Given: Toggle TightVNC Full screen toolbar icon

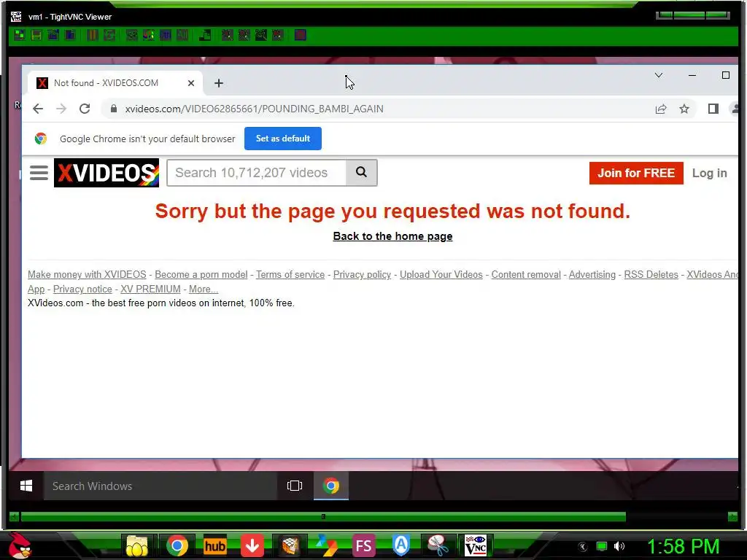Looking at the screenshot, I should click(x=300, y=35).
